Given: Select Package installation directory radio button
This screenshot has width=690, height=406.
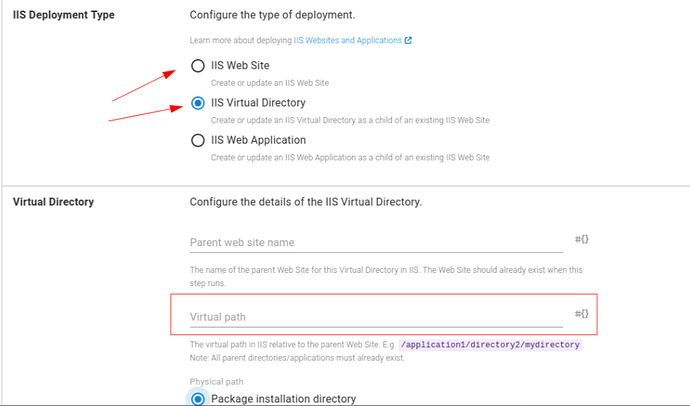Looking at the screenshot, I should pos(198,399).
